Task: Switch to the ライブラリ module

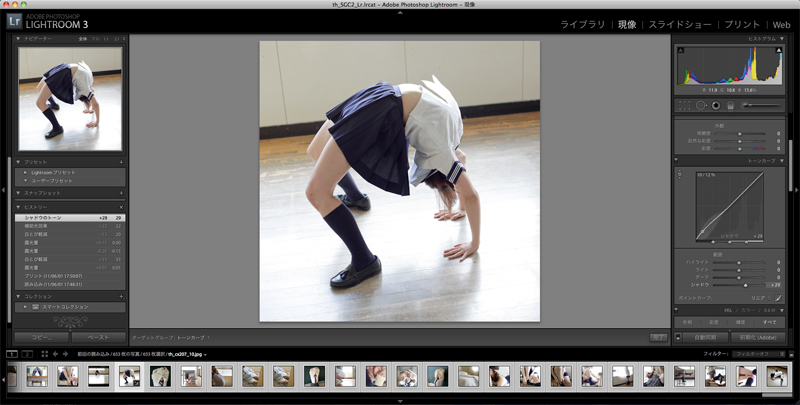Action: [x=583, y=24]
